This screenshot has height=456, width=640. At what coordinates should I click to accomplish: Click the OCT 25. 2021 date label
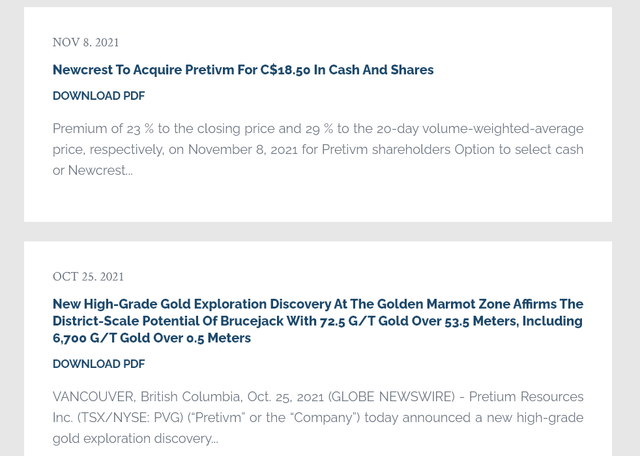(x=88, y=277)
